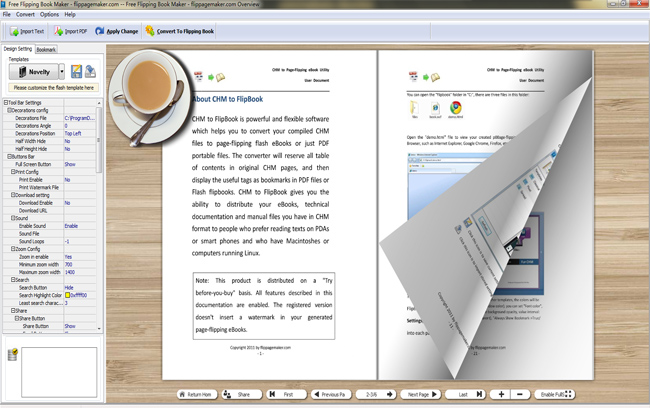650x408 pixels.
Task: Open the Options menu
Action: 49,14
